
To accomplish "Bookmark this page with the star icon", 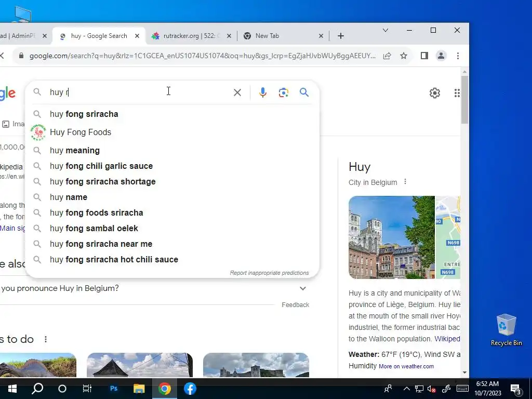I will (403, 56).
